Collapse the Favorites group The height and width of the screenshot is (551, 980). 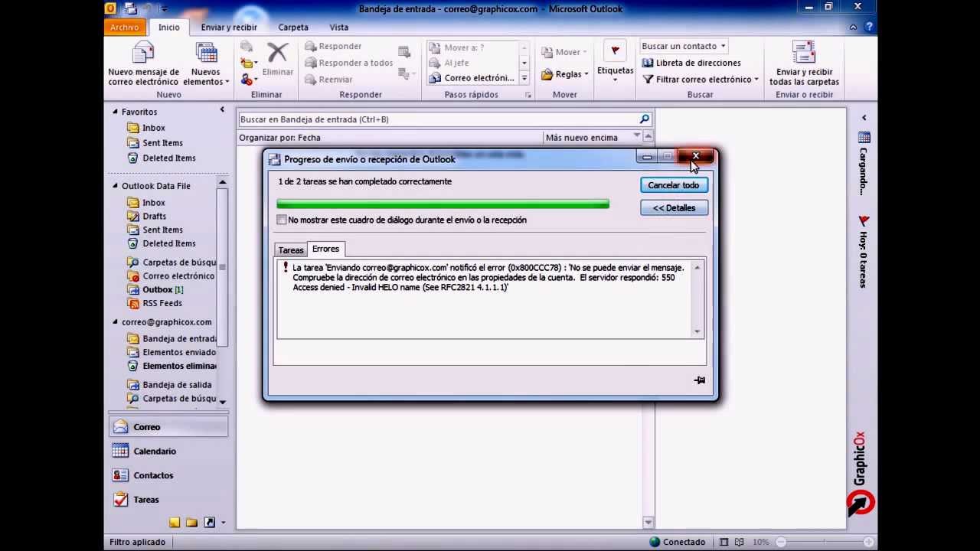116,112
